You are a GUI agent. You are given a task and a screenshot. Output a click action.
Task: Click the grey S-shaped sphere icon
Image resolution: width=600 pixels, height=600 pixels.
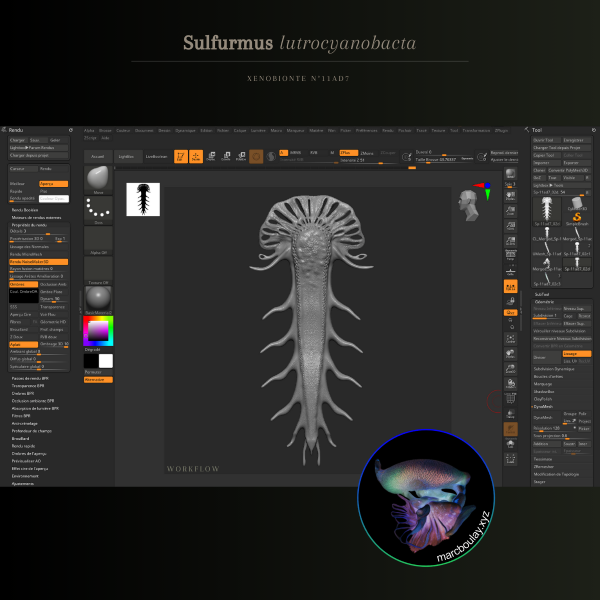[x=271, y=157]
